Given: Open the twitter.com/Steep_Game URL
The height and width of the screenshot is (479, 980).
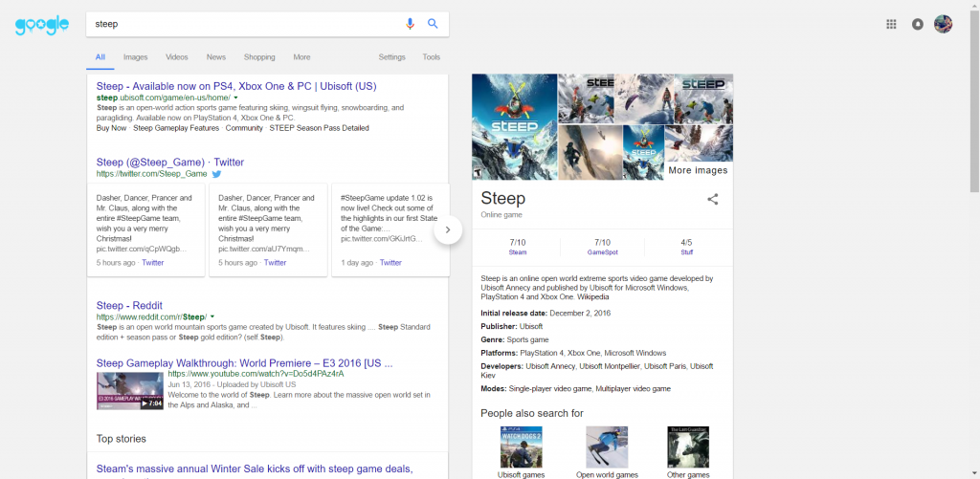Looking at the screenshot, I should (x=152, y=174).
